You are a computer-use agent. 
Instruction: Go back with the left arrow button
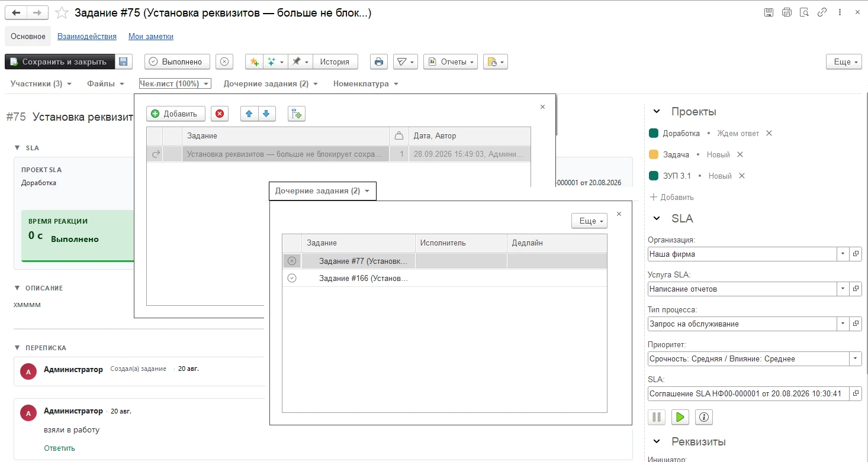point(16,12)
